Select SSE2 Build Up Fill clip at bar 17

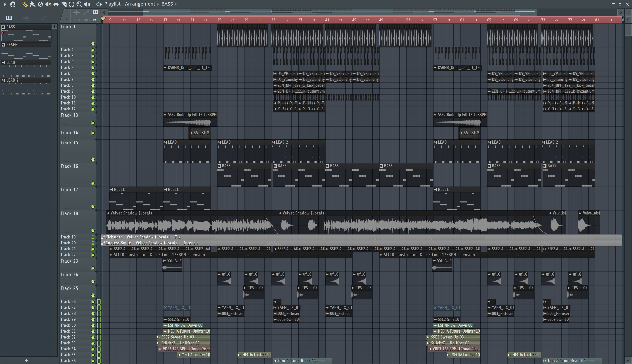pyautogui.click(x=190, y=119)
